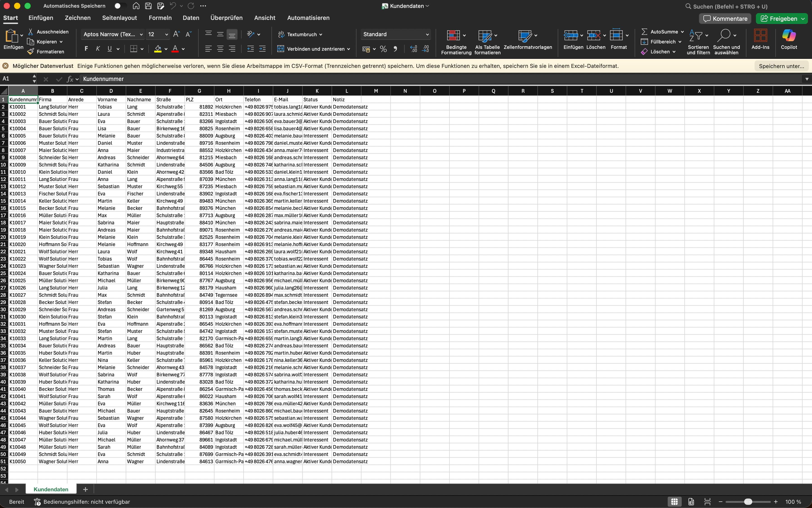The image size is (812, 508).
Task: Open the three-dots more options menu
Action: (203, 6)
